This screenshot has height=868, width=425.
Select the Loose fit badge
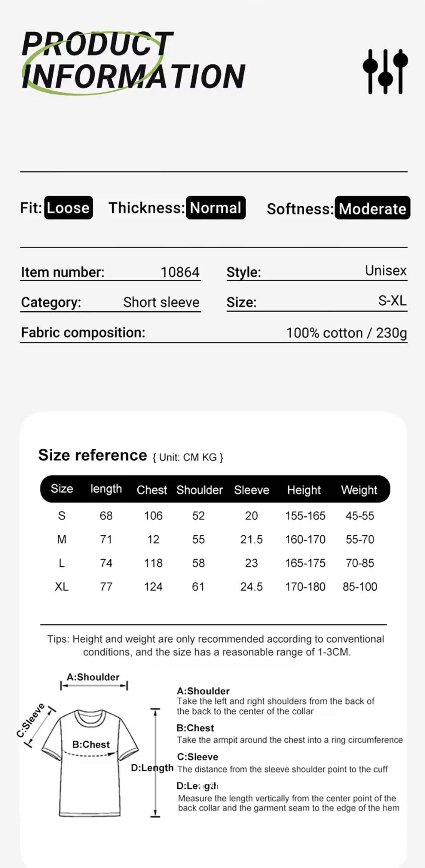tap(68, 208)
